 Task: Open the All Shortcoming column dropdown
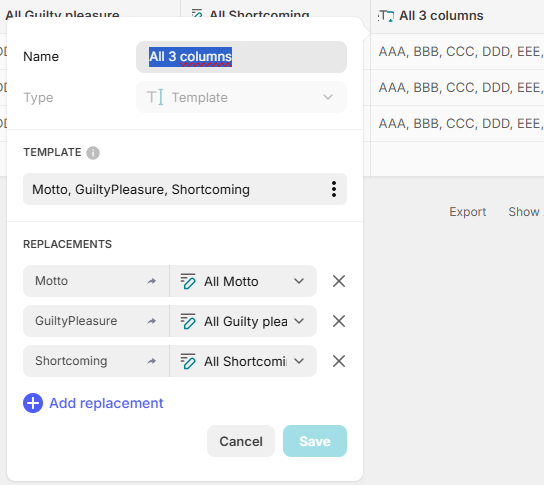point(243,361)
